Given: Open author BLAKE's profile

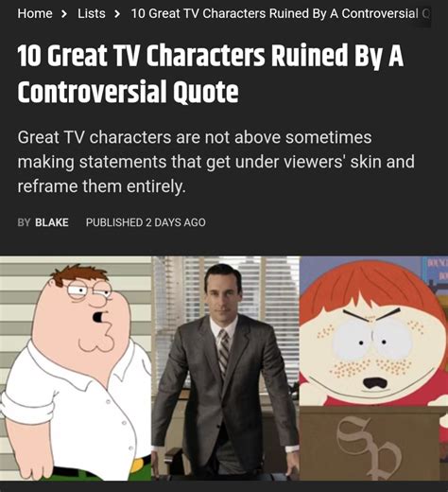Looking at the screenshot, I should coord(52,222).
